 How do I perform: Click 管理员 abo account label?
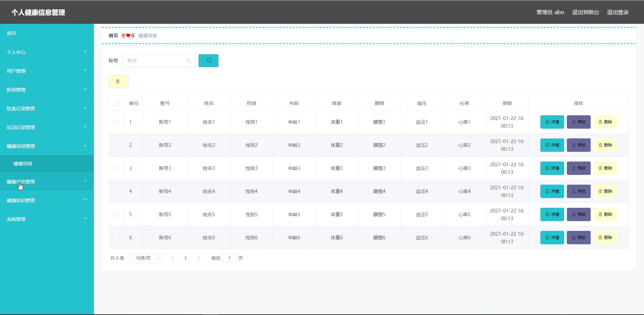tap(550, 12)
